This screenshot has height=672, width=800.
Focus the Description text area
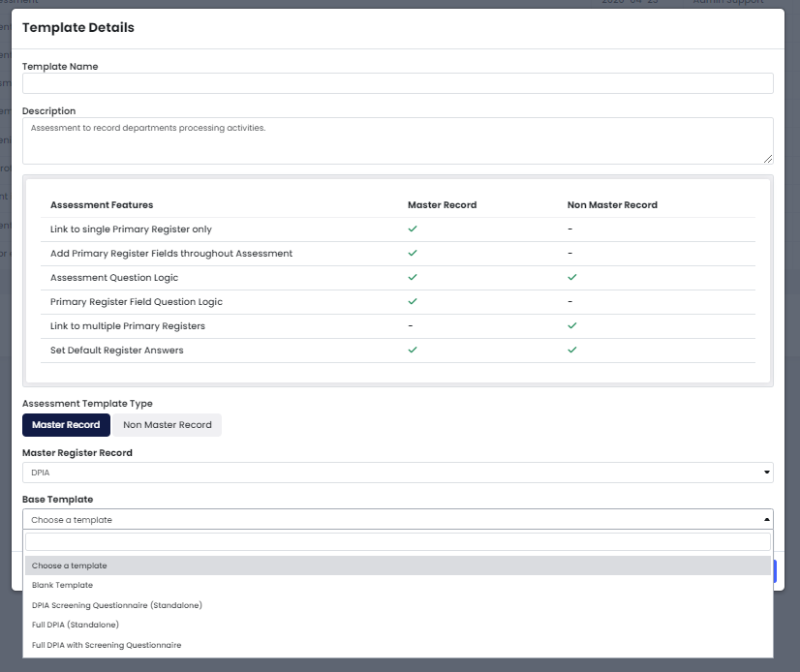tap(397, 141)
